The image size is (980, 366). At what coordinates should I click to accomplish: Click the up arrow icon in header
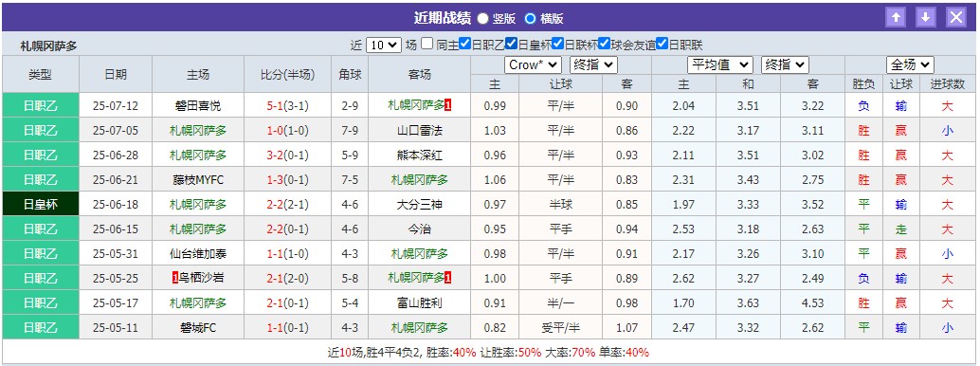pyautogui.click(x=896, y=17)
